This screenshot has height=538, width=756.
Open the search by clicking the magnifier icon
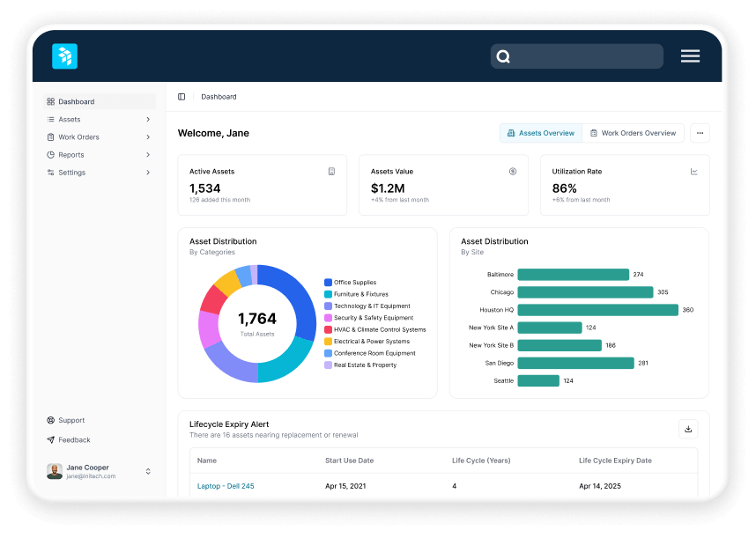click(503, 55)
